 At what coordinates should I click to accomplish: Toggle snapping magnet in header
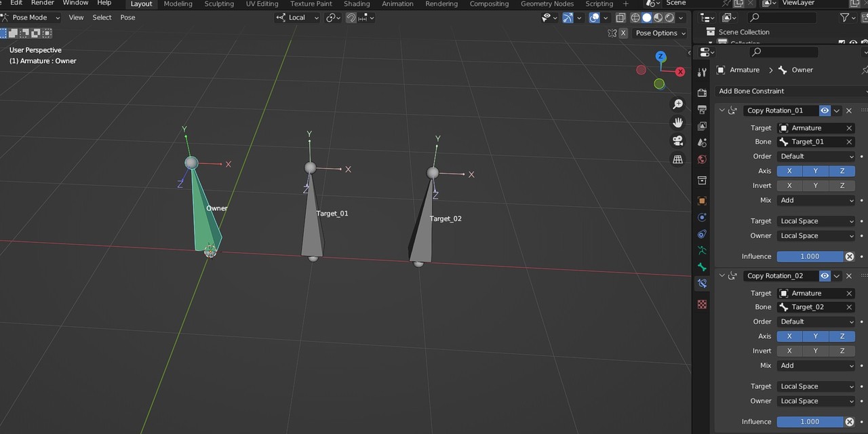click(x=351, y=18)
